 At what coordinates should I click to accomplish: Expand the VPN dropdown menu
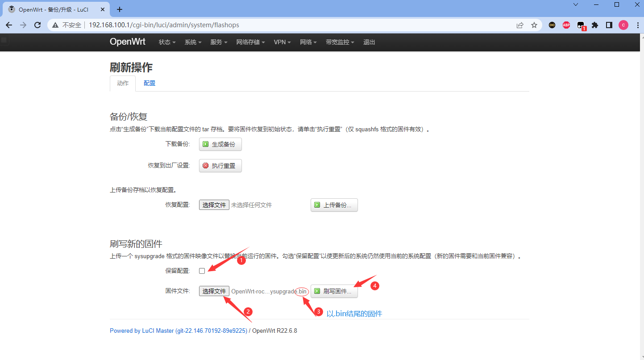coord(283,42)
